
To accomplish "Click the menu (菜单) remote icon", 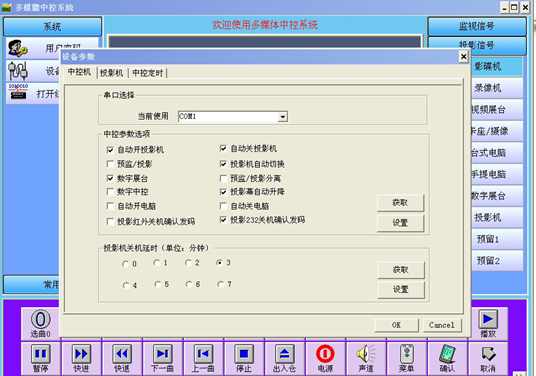I will 406,354.
